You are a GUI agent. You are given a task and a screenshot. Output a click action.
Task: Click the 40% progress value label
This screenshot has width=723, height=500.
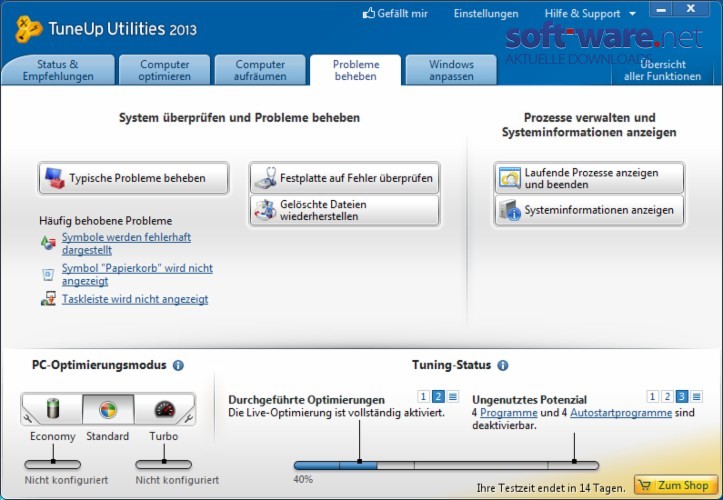tap(303, 479)
